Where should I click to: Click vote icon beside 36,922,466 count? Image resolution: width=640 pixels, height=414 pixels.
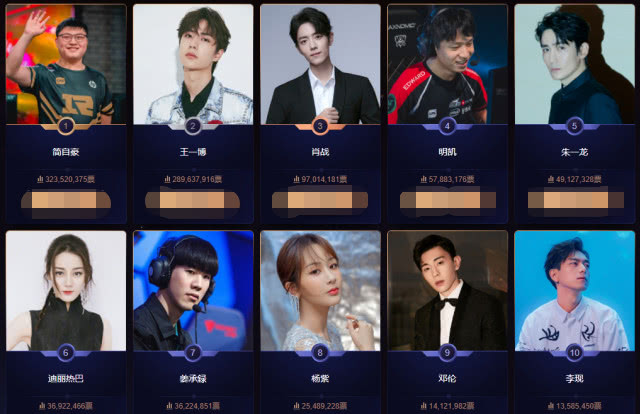tap(42, 406)
